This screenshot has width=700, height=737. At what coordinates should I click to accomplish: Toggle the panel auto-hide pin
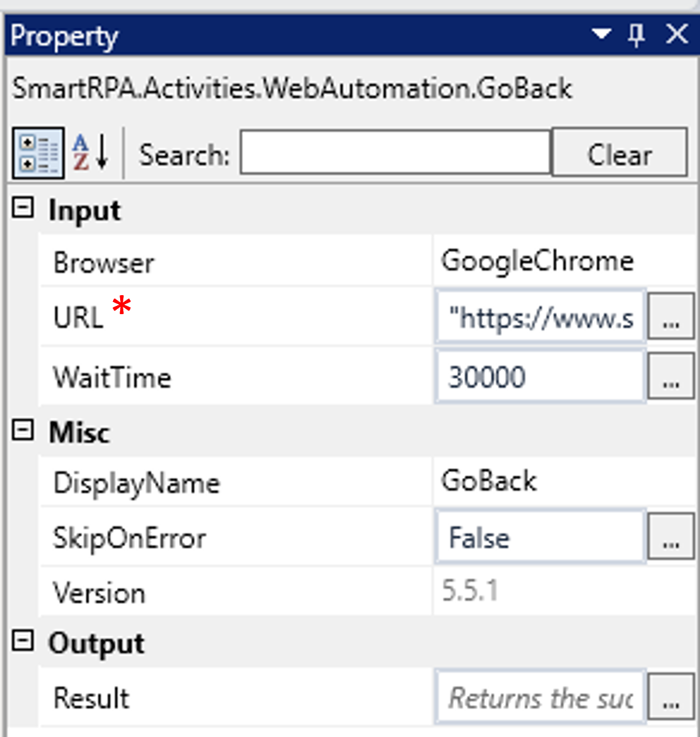tap(637, 35)
